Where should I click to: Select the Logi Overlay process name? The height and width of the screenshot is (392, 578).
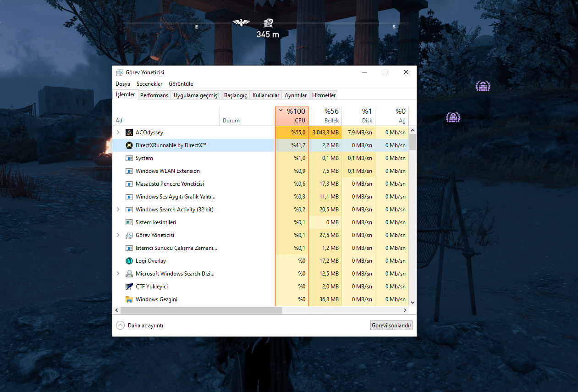(151, 261)
